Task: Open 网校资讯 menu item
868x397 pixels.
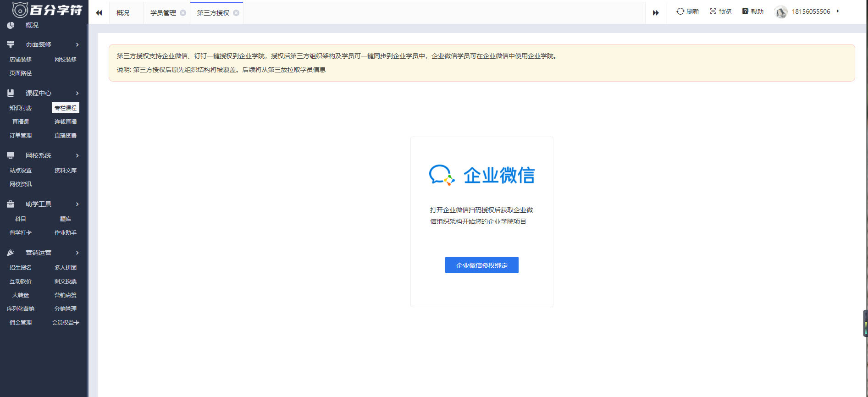Action: coord(21,184)
